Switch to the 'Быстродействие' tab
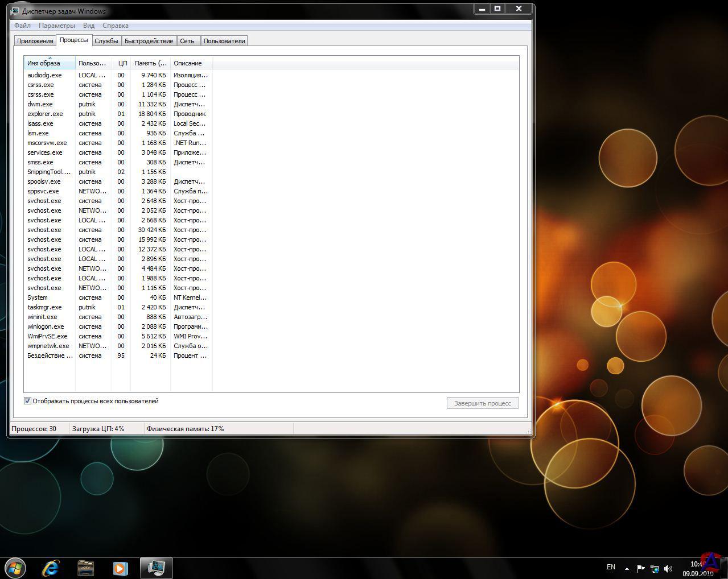The height and width of the screenshot is (579, 728). point(149,41)
